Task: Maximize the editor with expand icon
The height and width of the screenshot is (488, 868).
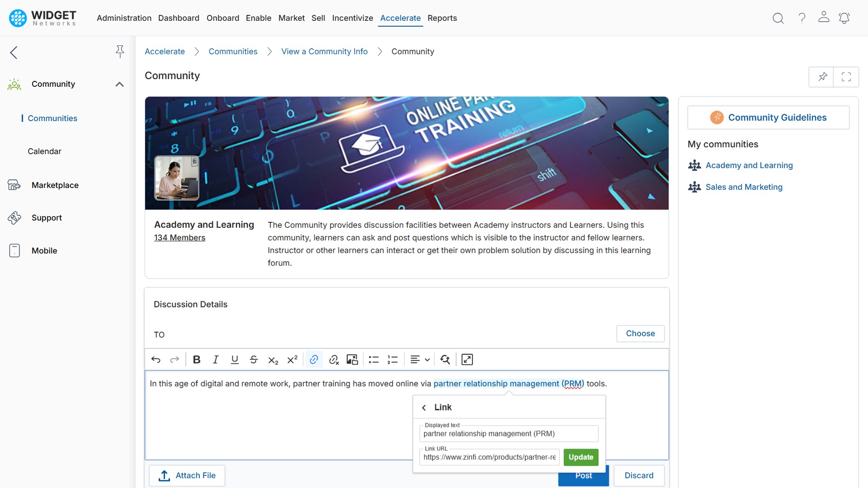Action: [x=467, y=360]
